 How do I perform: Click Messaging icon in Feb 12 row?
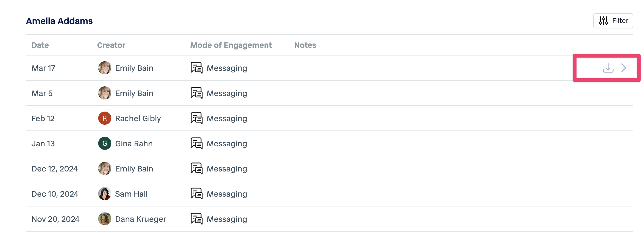click(196, 118)
